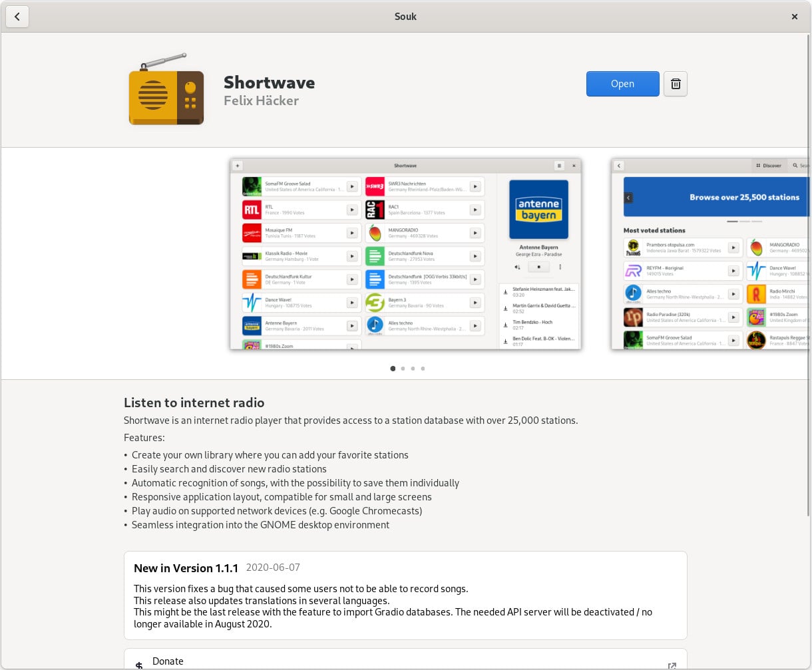Click the release note about recording songs bug
812x670 pixels.
tap(301, 589)
